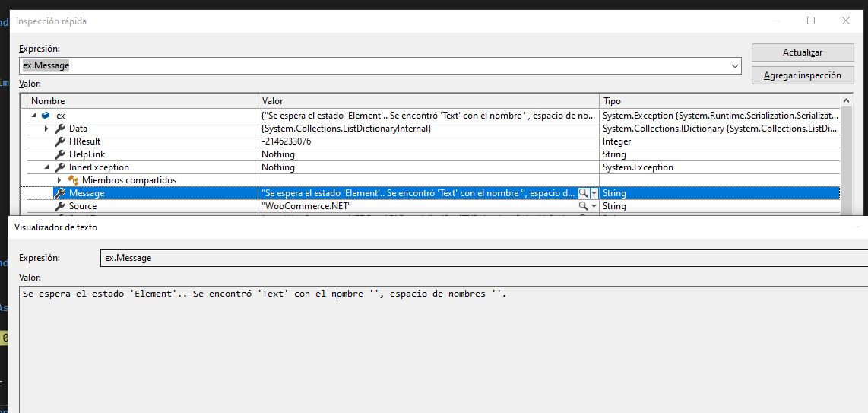Minimize the Visualizador de texto window
This screenshot has width=868, height=413.
(855, 227)
